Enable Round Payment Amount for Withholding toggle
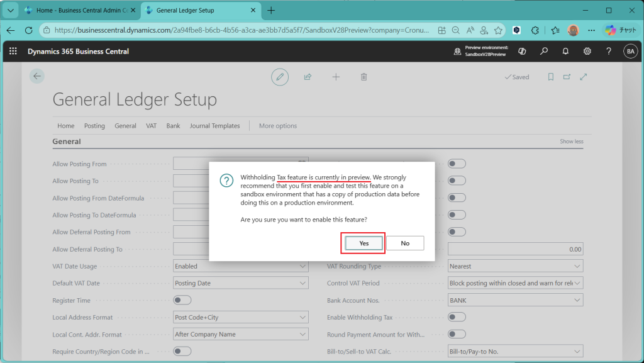Image resolution: width=644 pixels, height=363 pixels. click(x=457, y=334)
